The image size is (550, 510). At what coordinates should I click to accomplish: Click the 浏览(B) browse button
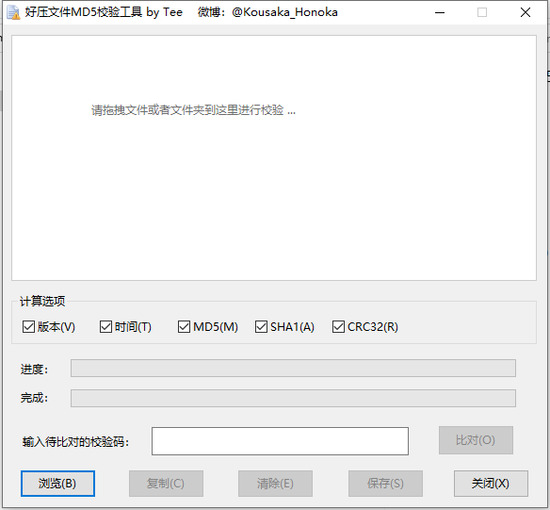58,483
